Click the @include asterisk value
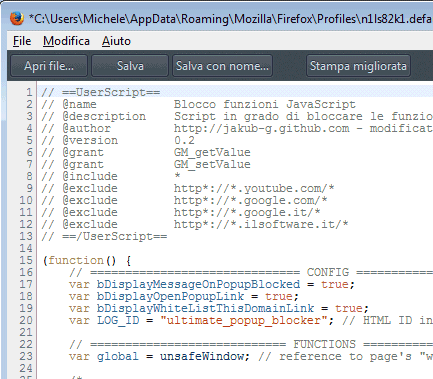Screen dimensions: 433x379 point(177,175)
